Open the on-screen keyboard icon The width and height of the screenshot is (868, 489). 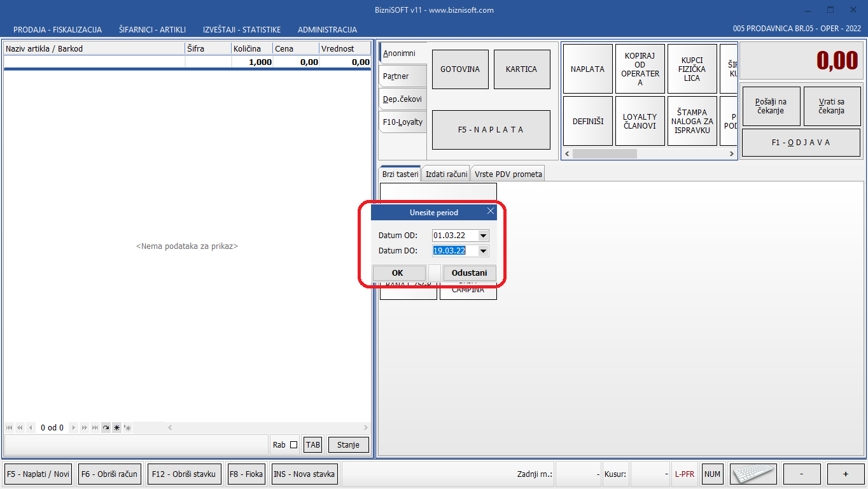tap(753, 474)
